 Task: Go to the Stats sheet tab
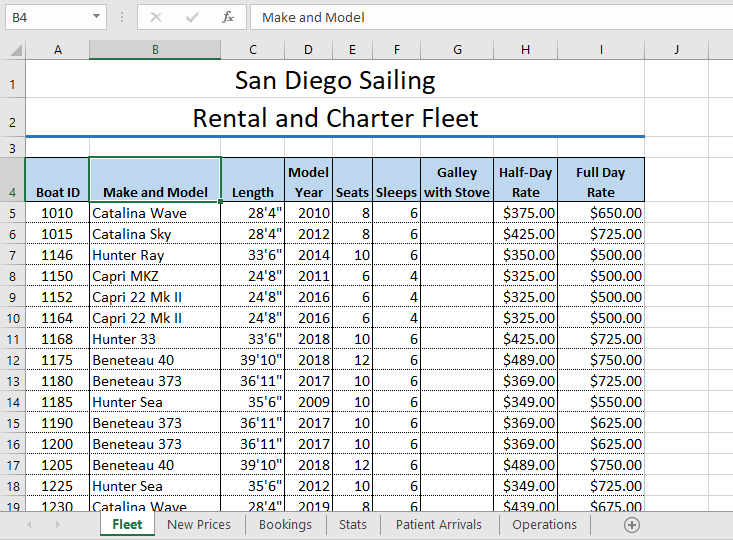[x=353, y=524]
